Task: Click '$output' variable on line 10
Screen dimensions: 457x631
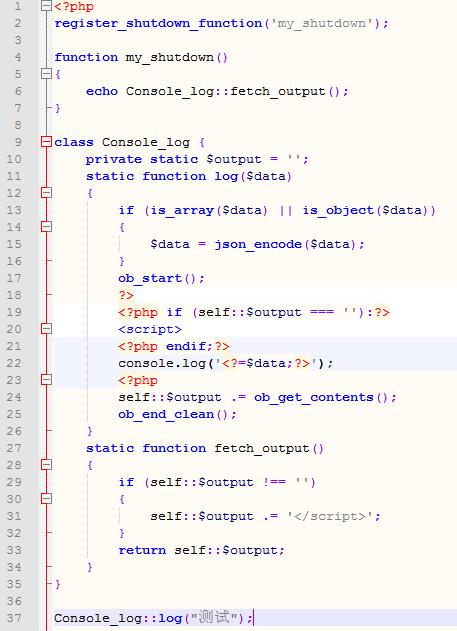Action: coord(234,159)
